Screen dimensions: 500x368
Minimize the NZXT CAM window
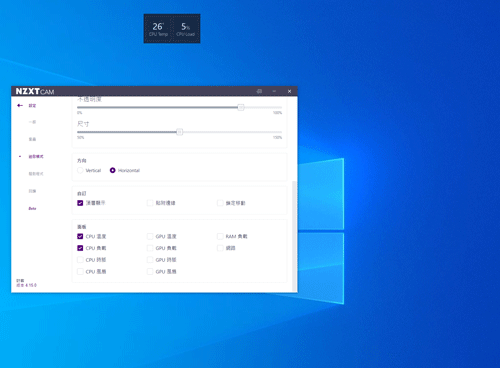(274, 91)
